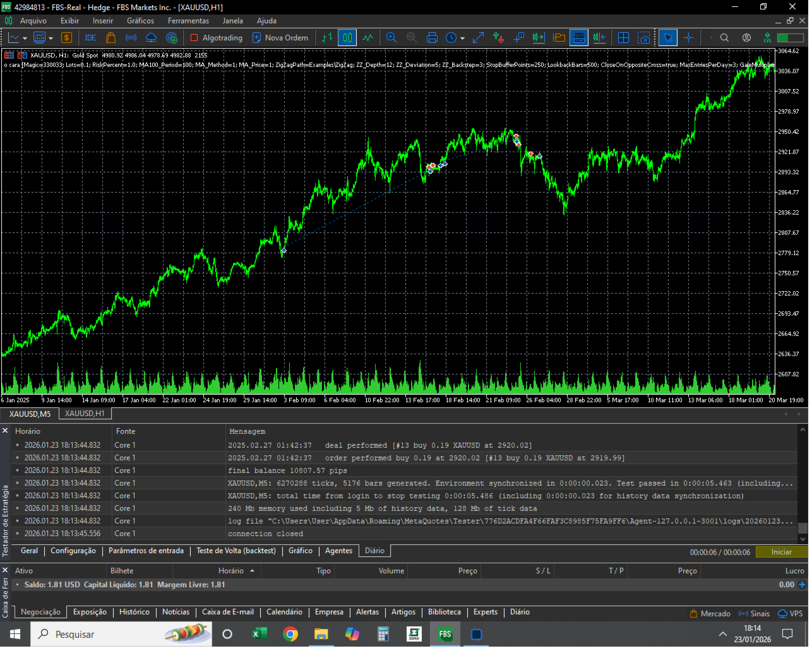Switch to the XAUUSD,M5 chart tab
This screenshot has width=812, height=658.
coord(30,414)
